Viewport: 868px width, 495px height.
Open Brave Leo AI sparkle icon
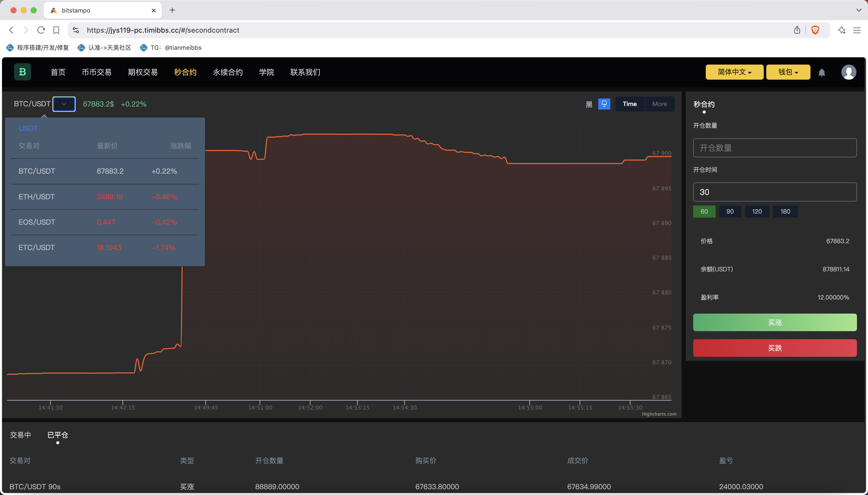[x=841, y=30]
